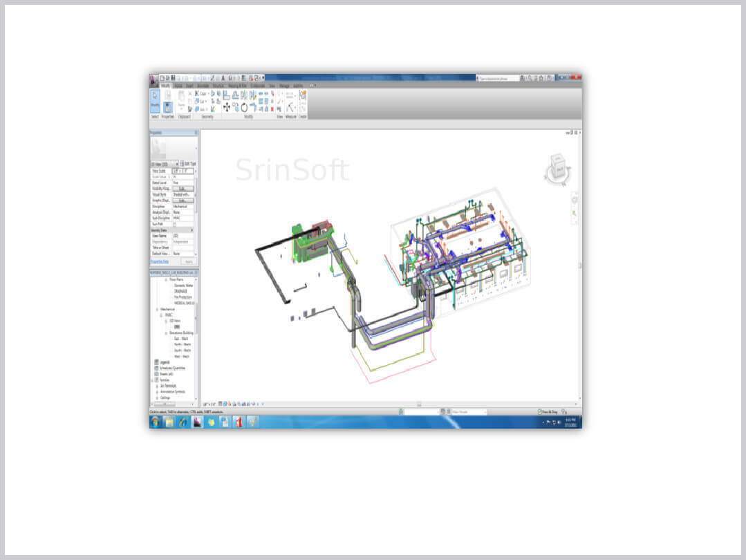Launch Internet Explorer from the taskbar
746x560 pixels.
tap(183, 422)
